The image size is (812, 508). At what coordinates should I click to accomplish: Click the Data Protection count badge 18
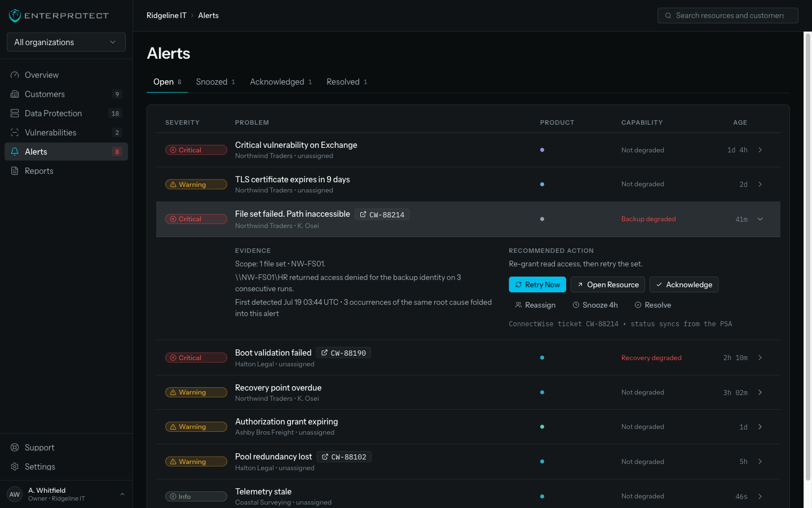[x=115, y=113]
